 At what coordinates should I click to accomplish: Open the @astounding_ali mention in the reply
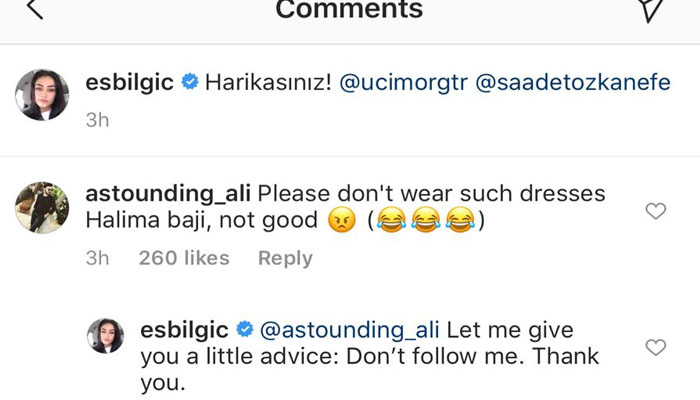(x=350, y=328)
